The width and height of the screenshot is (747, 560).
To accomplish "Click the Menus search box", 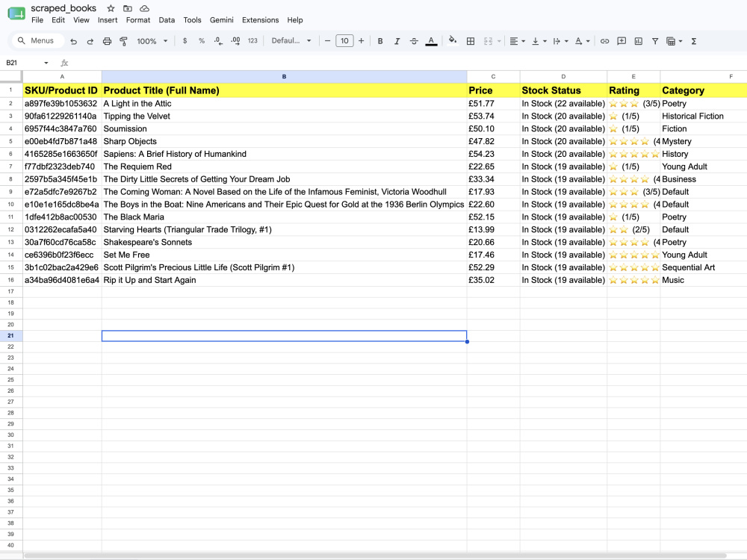I will click(x=37, y=40).
